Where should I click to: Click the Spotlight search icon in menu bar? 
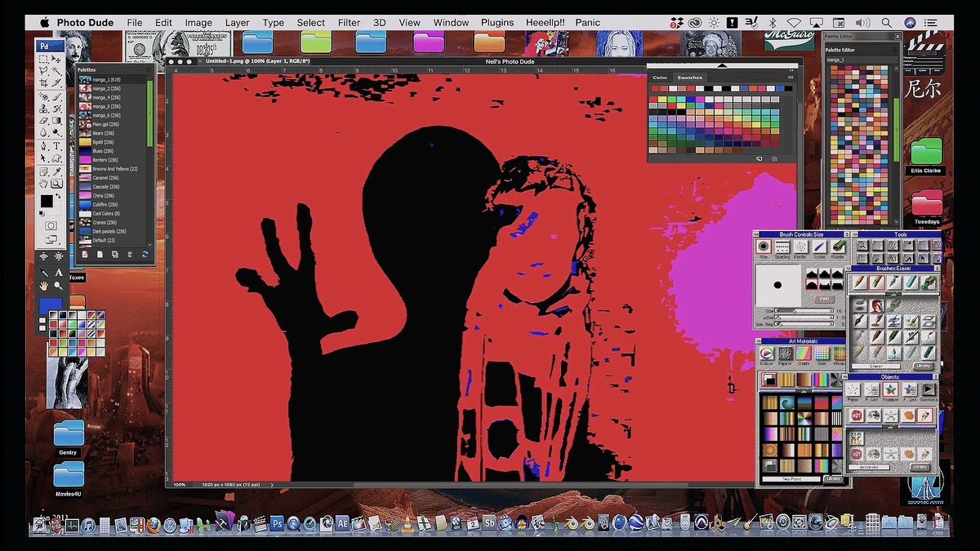(x=886, y=23)
